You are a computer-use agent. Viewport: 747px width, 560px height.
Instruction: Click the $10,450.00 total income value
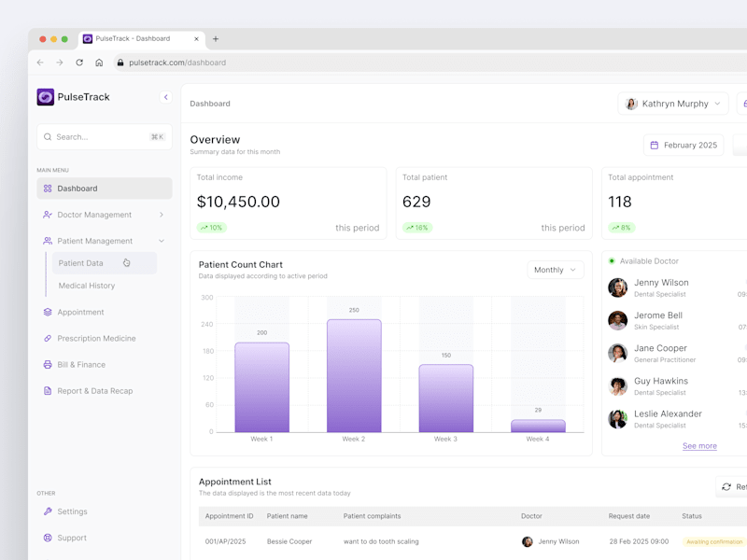238,202
